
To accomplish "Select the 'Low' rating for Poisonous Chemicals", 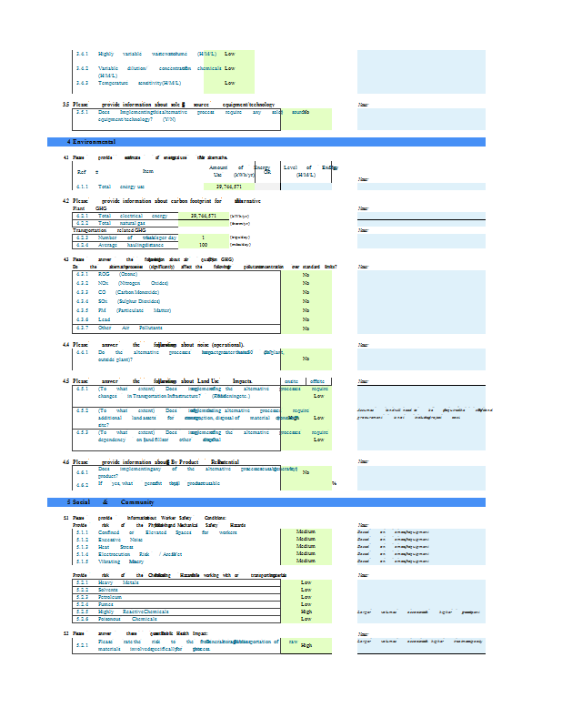I will (306, 619).
